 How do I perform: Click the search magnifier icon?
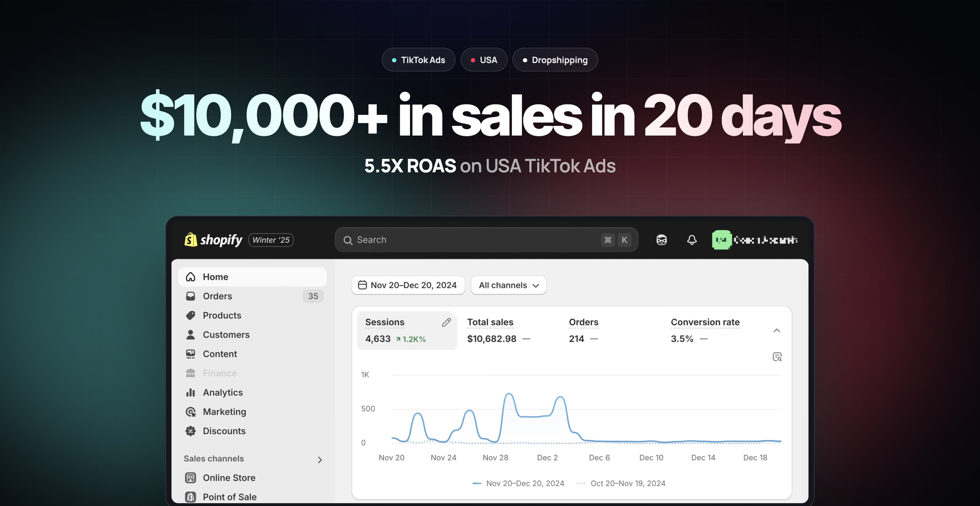pyautogui.click(x=348, y=240)
